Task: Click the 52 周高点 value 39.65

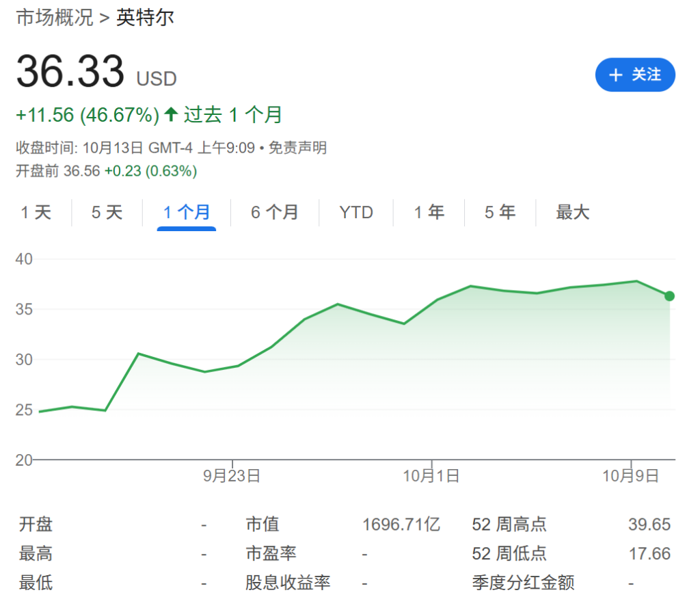Action: [x=649, y=525]
